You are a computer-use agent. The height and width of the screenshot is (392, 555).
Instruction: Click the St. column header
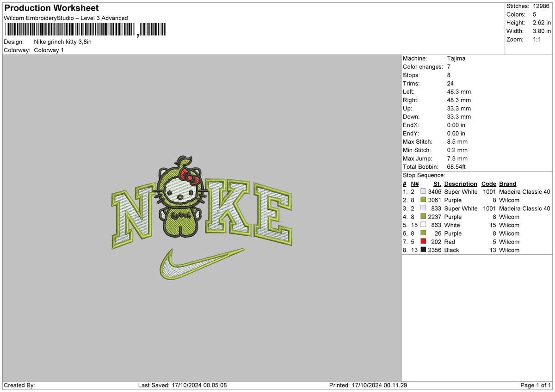(x=437, y=184)
